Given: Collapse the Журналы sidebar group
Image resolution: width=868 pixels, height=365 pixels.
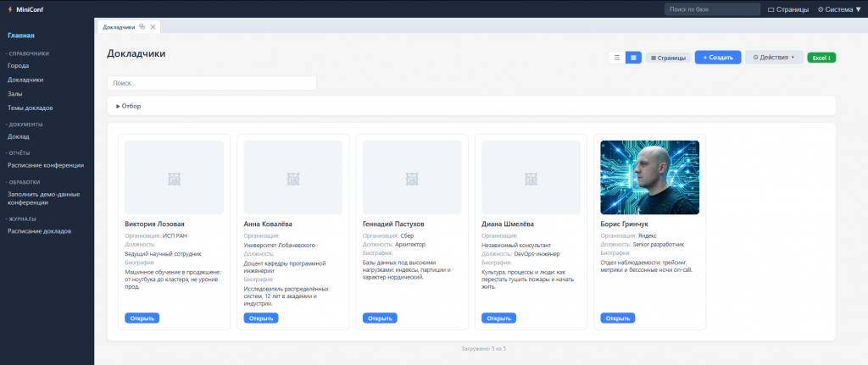Looking at the screenshot, I should tap(21, 219).
